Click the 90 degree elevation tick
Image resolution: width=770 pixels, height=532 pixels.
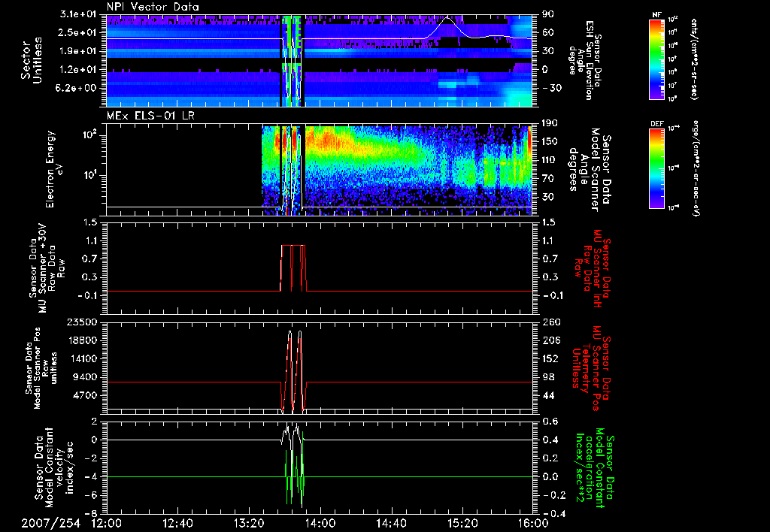pyautogui.click(x=547, y=14)
